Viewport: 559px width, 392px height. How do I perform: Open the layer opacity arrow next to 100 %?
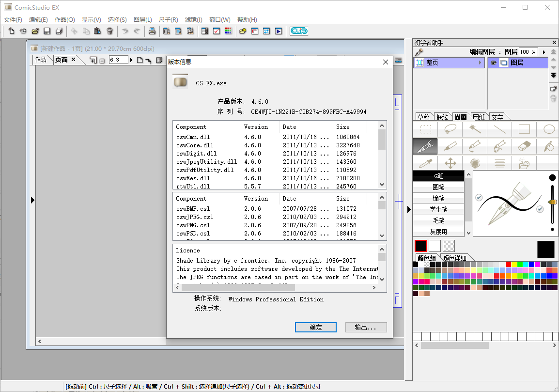click(543, 52)
